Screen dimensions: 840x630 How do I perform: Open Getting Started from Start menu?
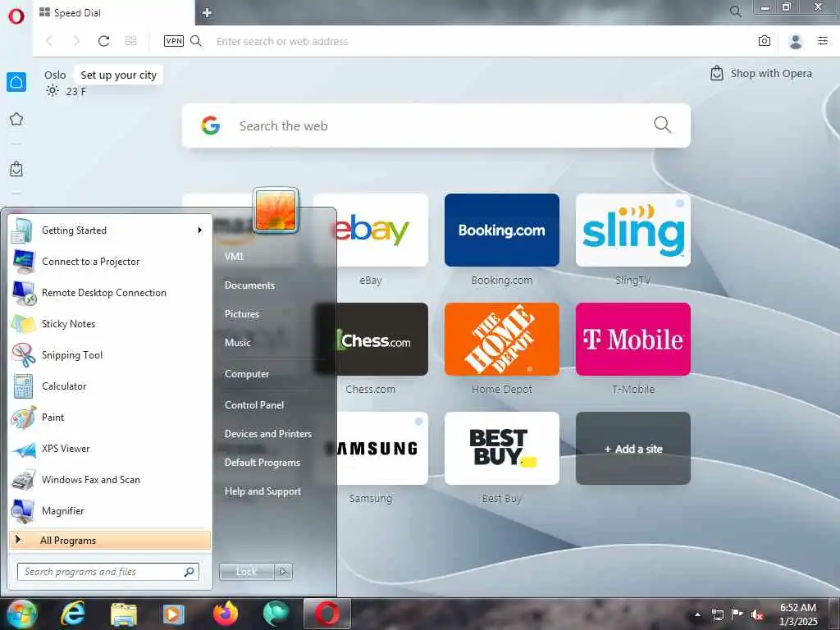point(110,231)
